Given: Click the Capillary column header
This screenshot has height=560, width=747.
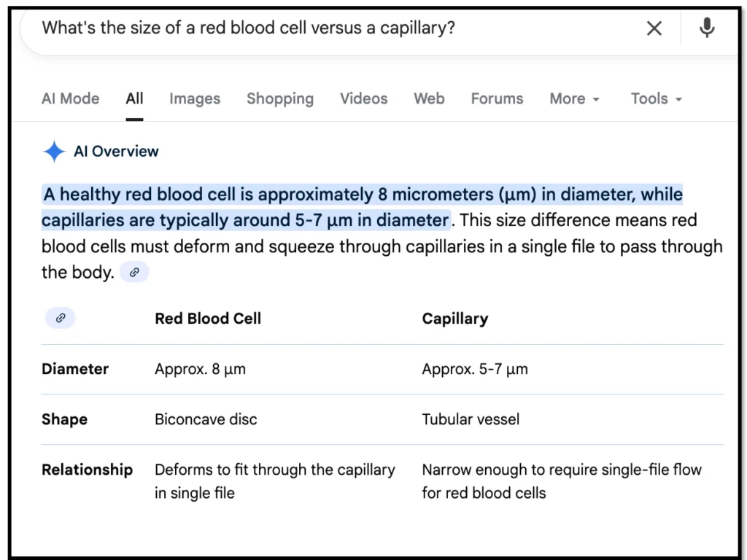Looking at the screenshot, I should click(x=455, y=319).
